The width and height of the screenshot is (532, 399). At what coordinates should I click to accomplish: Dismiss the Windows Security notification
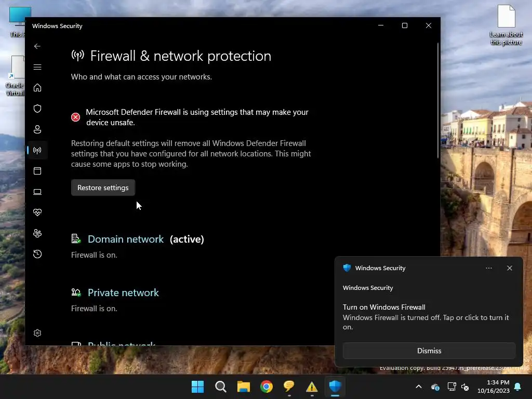pos(429,351)
